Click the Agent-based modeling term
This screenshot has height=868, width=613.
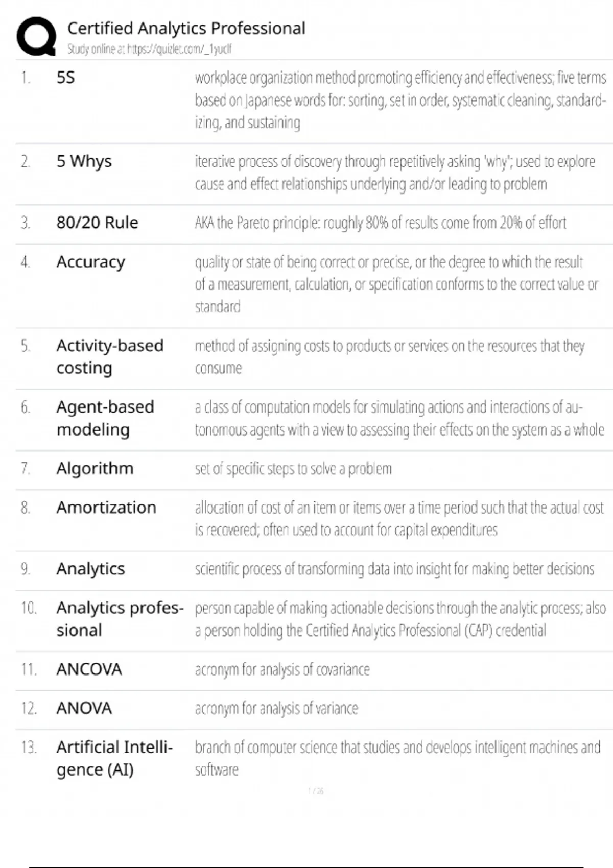point(105,418)
